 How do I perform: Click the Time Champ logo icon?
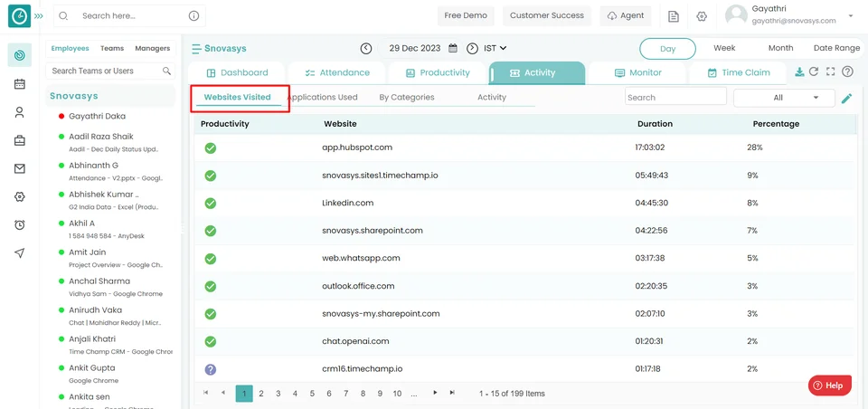tap(19, 16)
